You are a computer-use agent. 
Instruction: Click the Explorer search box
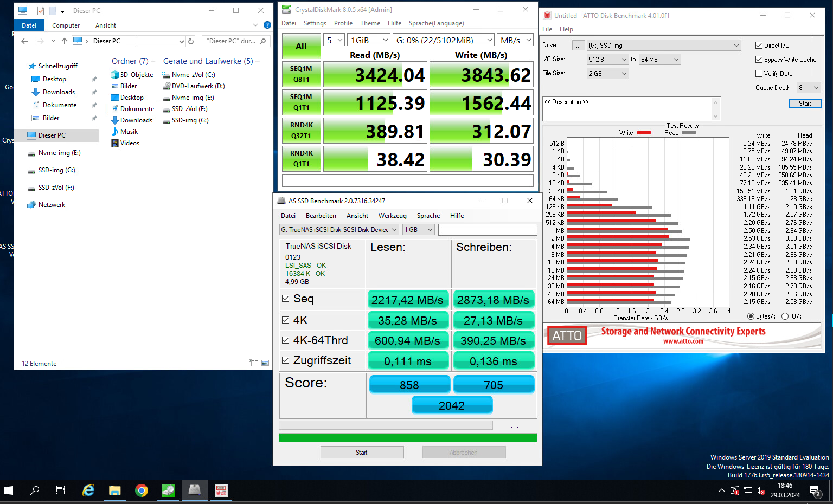point(235,41)
